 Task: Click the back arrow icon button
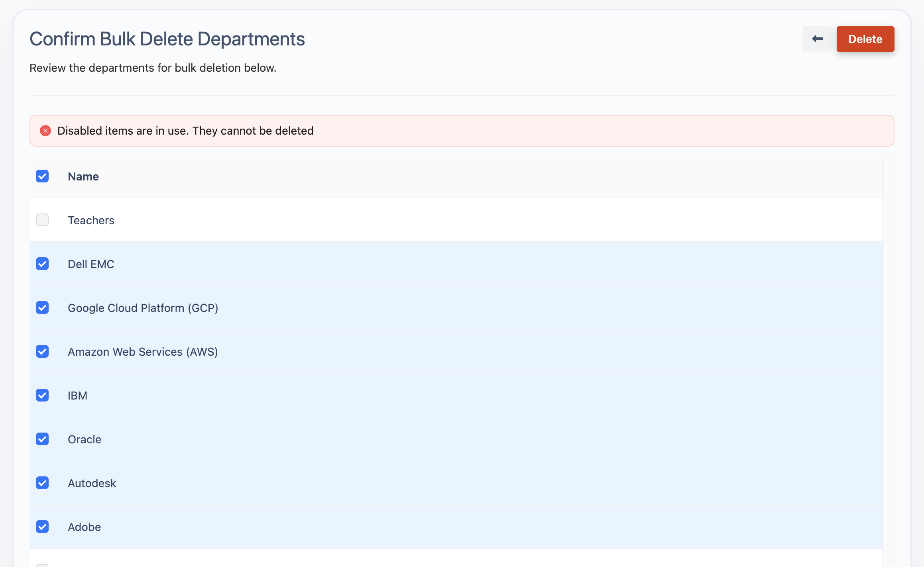[818, 39]
